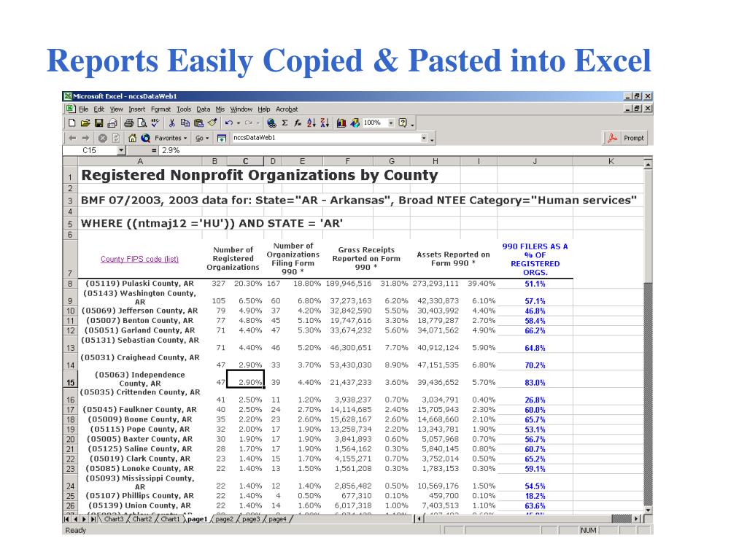This screenshot has width=747, height=560.
Task: Select the Format Painter brush
Action: click(x=212, y=122)
